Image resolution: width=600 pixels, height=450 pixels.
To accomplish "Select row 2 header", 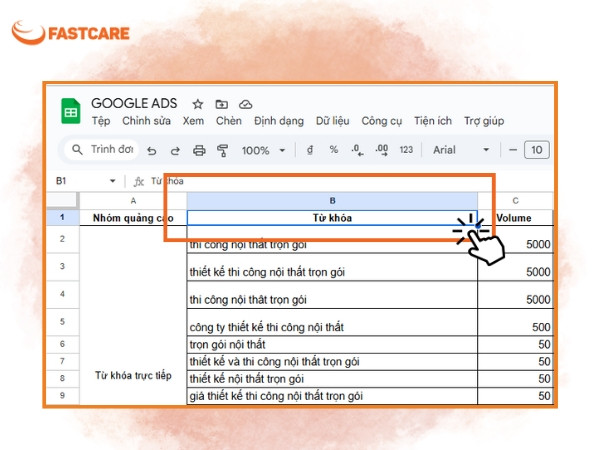I will [x=62, y=239].
